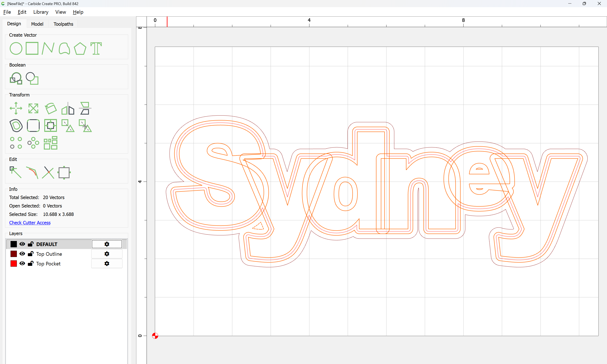Choose the Polyline drawing tool

[48, 48]
